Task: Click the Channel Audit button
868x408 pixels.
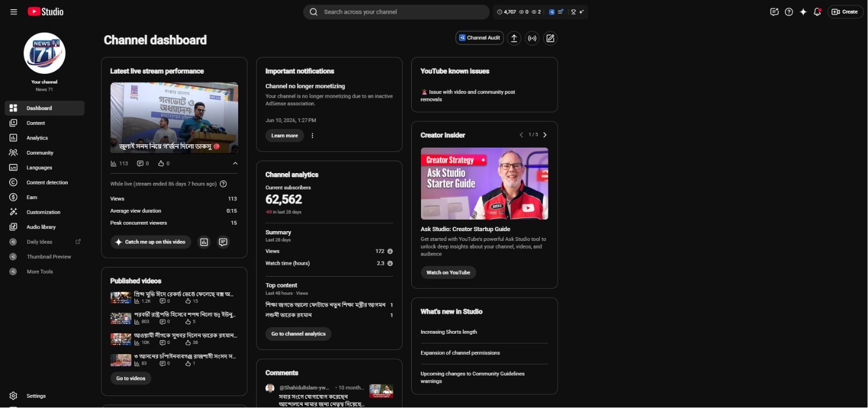Action: [480, 38]
